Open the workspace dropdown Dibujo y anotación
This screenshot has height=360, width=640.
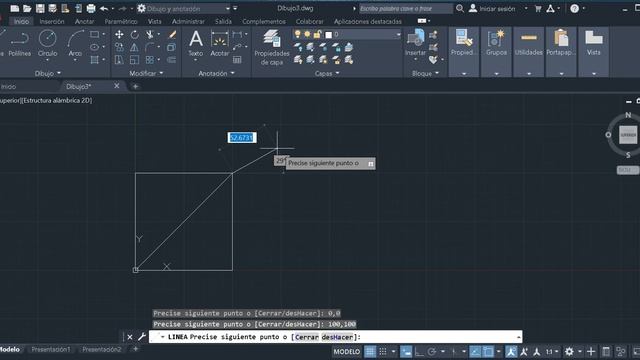(x=187, y=9)
